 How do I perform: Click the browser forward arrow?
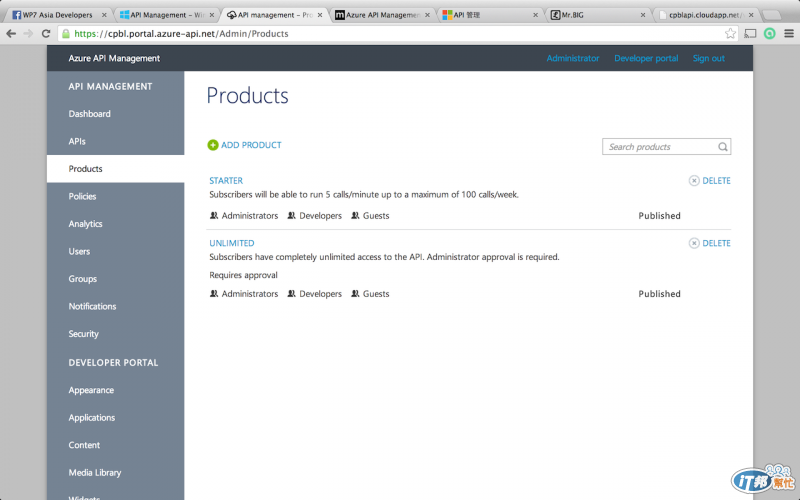(28, 34)
